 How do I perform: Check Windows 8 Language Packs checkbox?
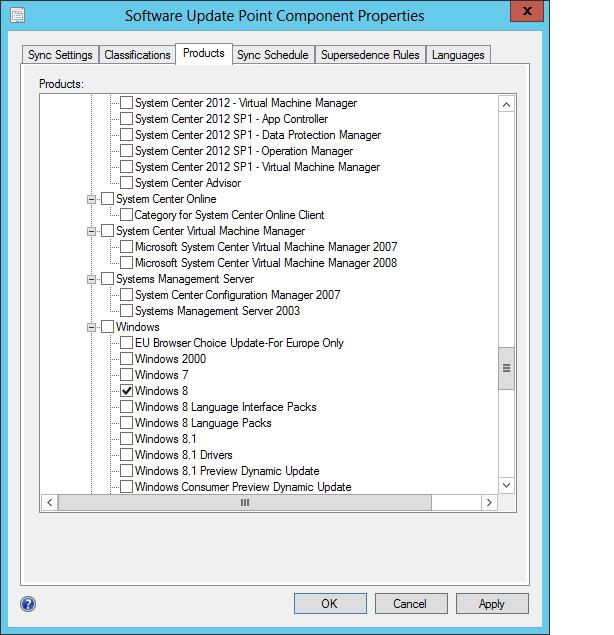pyautogui.click(x=126, y=422)
